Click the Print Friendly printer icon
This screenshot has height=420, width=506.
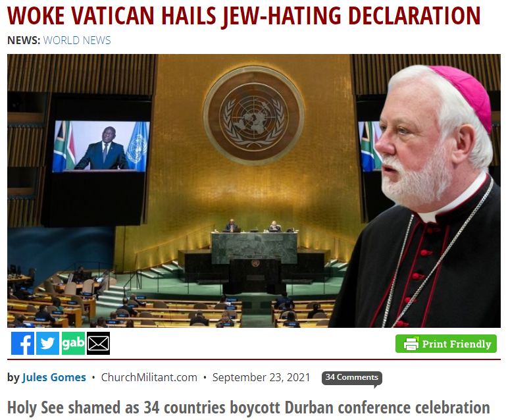pyautogui.click(x=411, y=344)
